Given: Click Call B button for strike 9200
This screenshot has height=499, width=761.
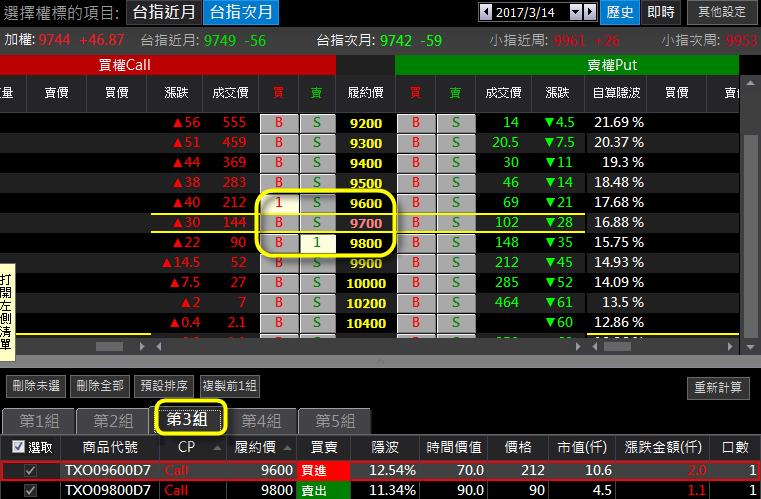Looking at the screenshot, I should click(279, 123).
